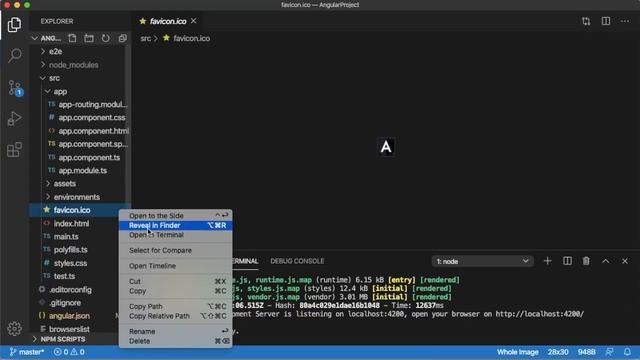Open app.component.ts in the file tree
This screenshot has height=360, width=640.
pos(89,158)
